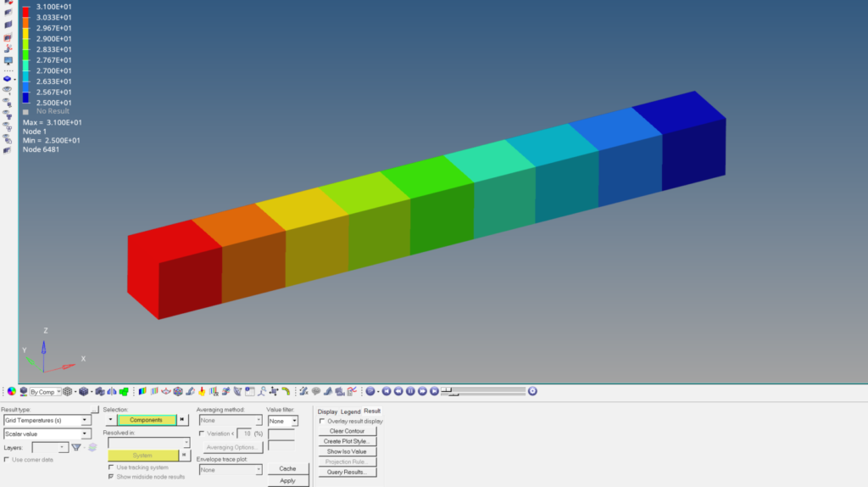The height and width of the screenshot is (487, 868).
Task: Click the speech bubble notes icon
Action: click(315, 391)
